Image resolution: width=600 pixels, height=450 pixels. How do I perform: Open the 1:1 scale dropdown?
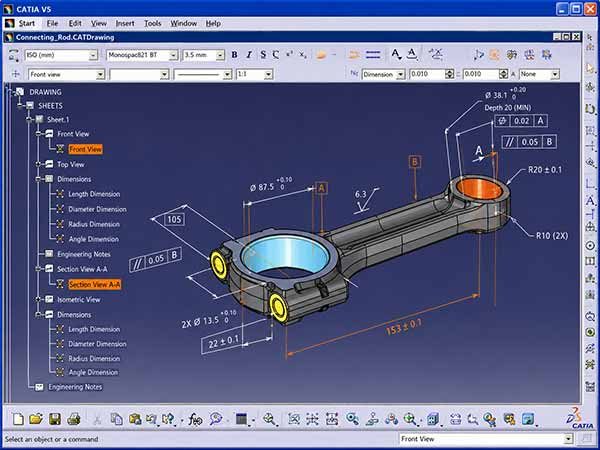268,74
